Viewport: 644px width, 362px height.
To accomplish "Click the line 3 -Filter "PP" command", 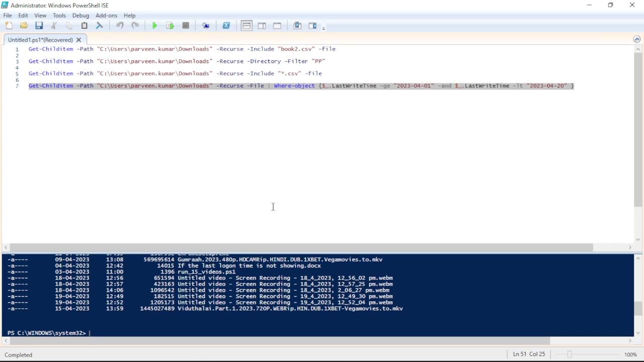I will pos(177,61).
